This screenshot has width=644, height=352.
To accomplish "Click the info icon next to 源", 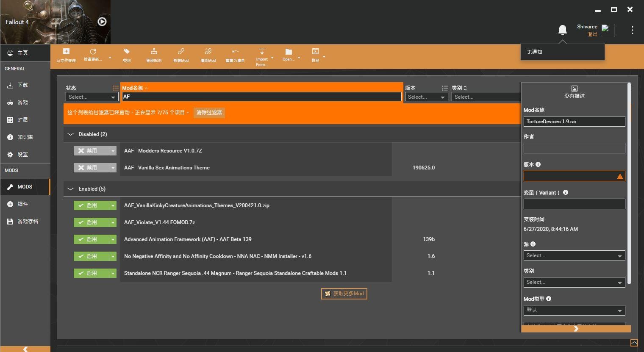I will click(533, 244).
